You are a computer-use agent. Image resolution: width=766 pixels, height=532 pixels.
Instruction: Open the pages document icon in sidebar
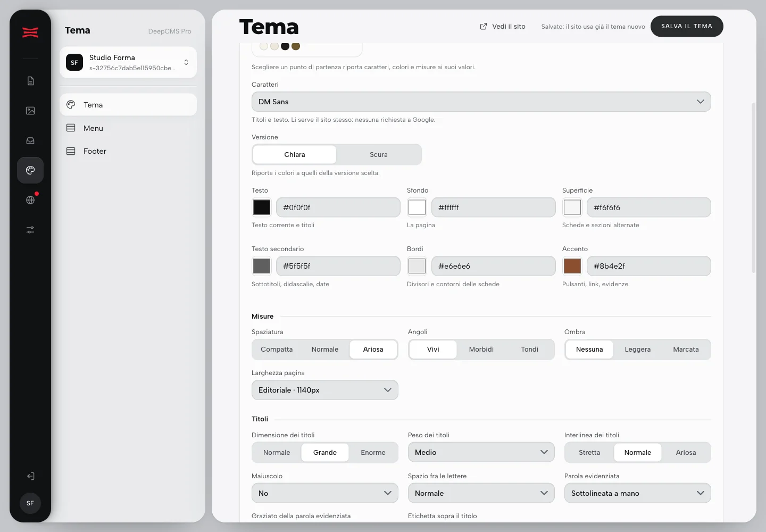(x=30, y=81)
